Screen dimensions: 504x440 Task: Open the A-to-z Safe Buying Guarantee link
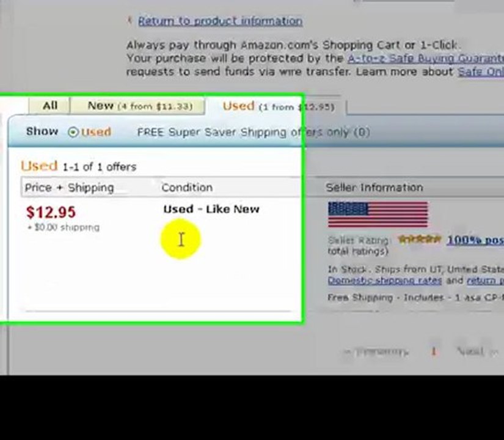(426, 59)
